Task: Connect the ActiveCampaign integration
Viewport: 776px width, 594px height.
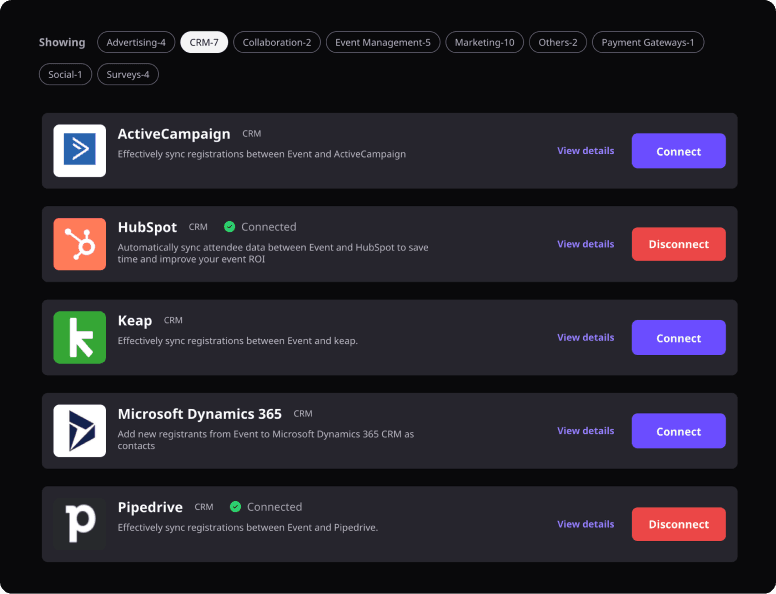Action: (x=679, y=151)
